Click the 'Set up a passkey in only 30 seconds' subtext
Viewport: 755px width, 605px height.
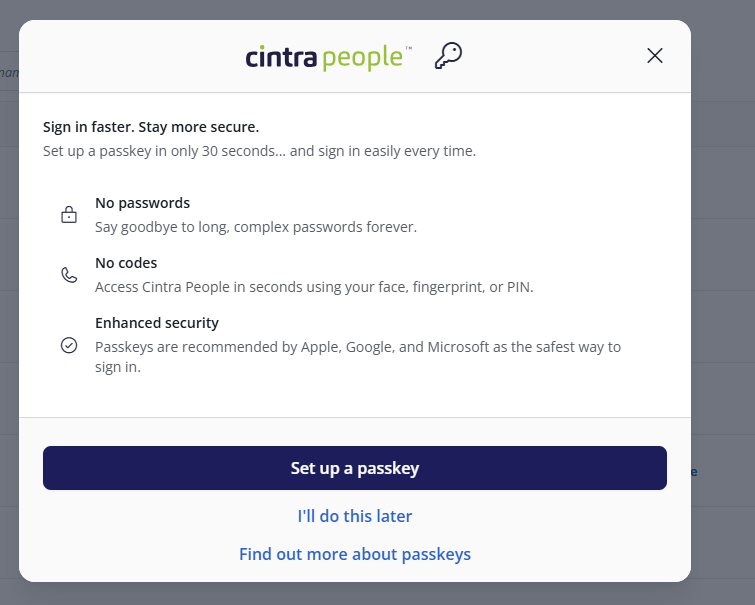tap(259, 152)
